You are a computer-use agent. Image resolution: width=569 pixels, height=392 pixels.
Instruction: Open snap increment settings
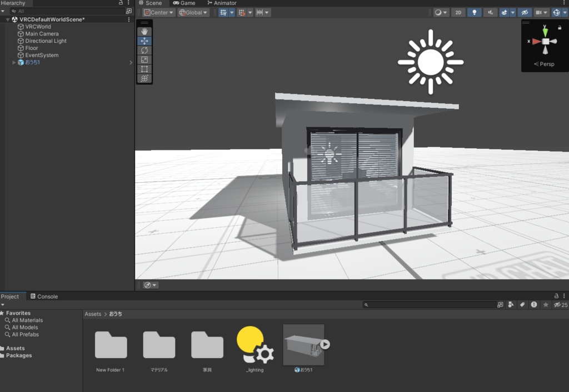click(x=262, y=12)
